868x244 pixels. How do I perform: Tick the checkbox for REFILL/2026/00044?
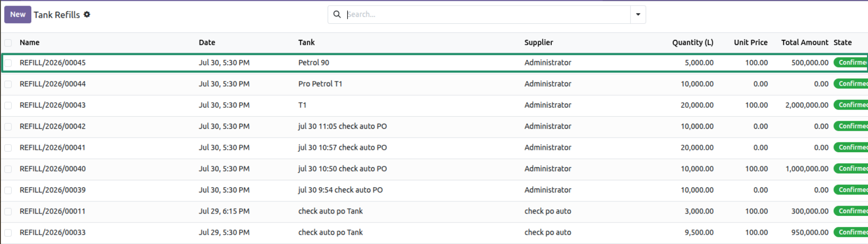coord(8,84)
